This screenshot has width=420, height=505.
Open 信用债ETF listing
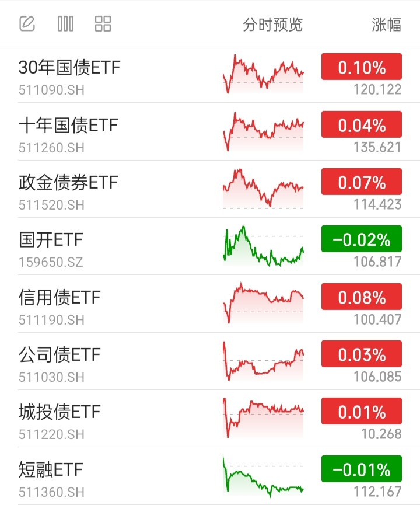(210, 304)
